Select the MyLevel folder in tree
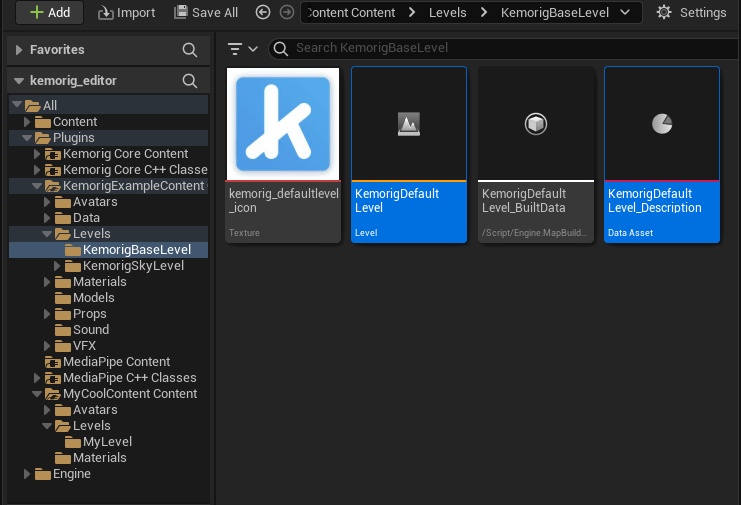 coord(107,442)
